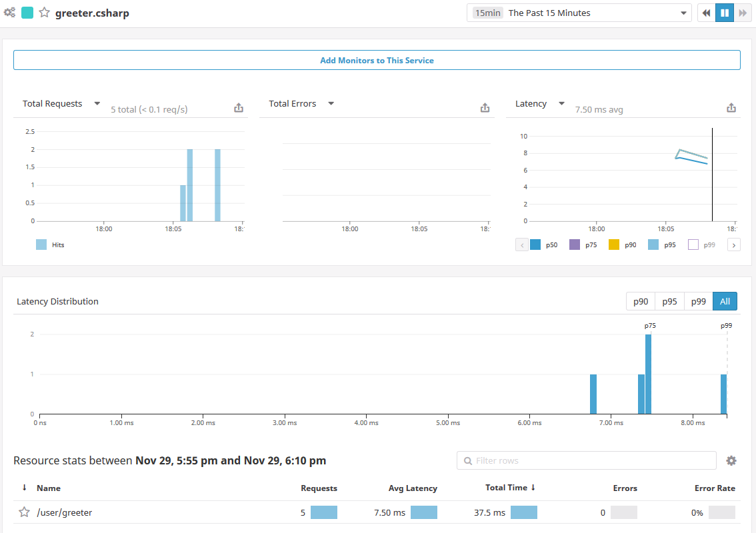The image size is (756, 533).
Task: Export the Total Requests graph
Action: (239, 107)
